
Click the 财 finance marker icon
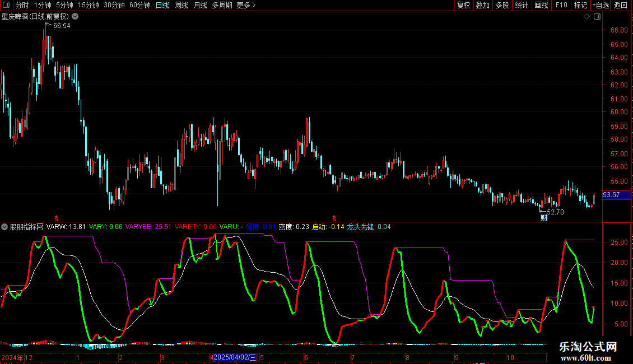[x=543, y=218]
